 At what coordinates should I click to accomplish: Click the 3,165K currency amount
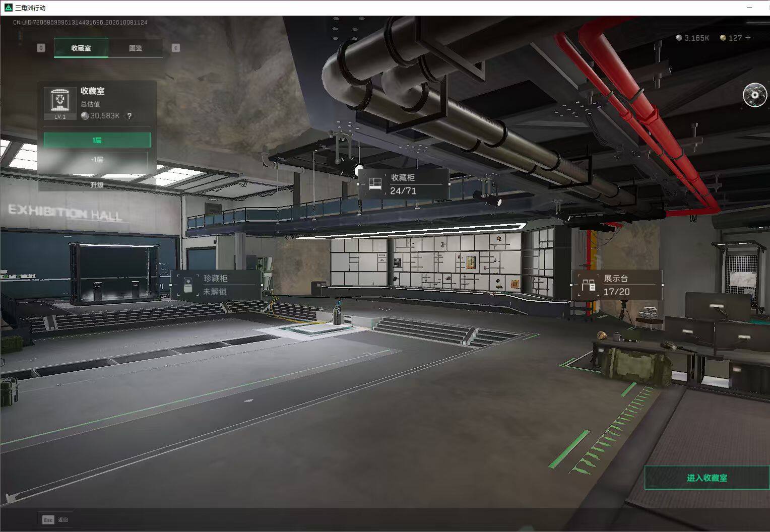(x=697, y=38)
